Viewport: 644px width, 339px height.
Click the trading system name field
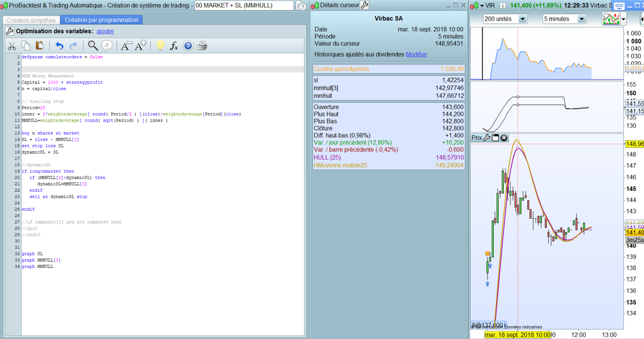(x=243, y=6)
